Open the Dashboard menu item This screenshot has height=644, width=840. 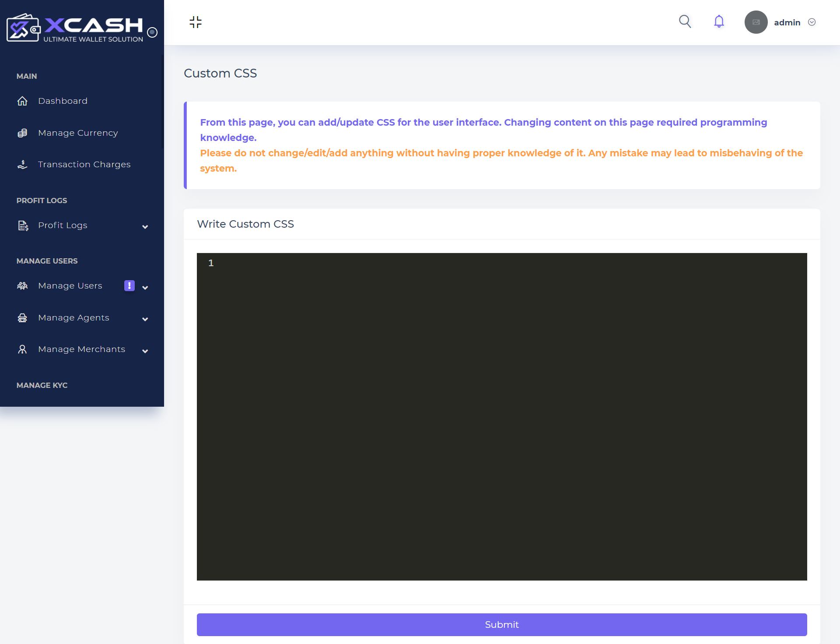pos(63,101)
